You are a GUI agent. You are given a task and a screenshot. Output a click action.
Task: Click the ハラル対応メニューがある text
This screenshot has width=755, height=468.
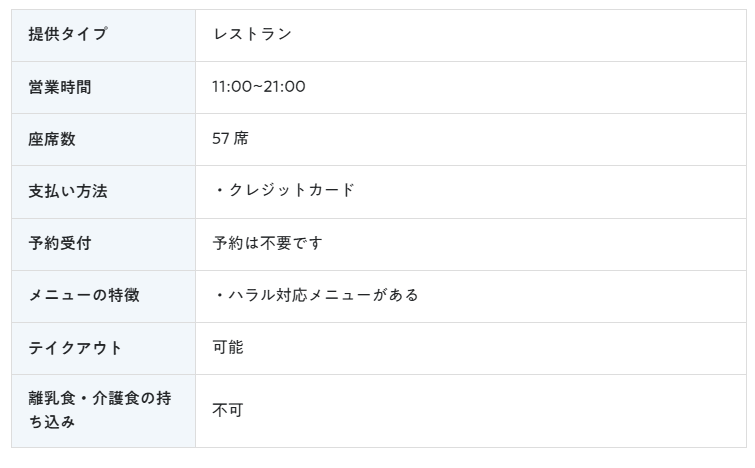(324, 295)
